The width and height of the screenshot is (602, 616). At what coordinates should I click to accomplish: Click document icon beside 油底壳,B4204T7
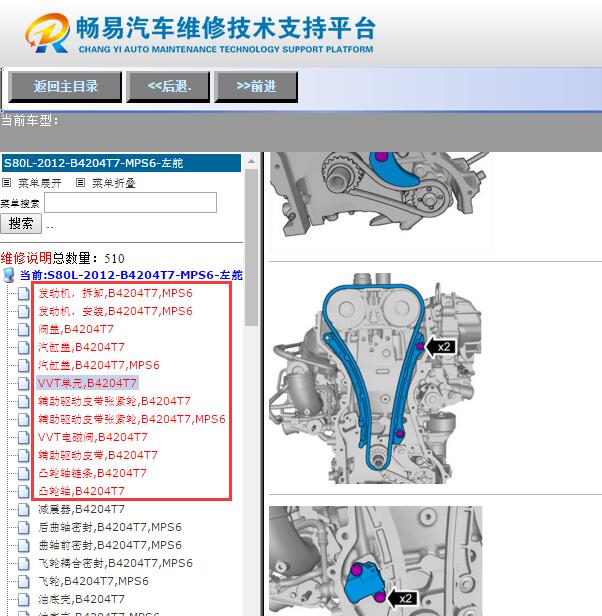24,600
